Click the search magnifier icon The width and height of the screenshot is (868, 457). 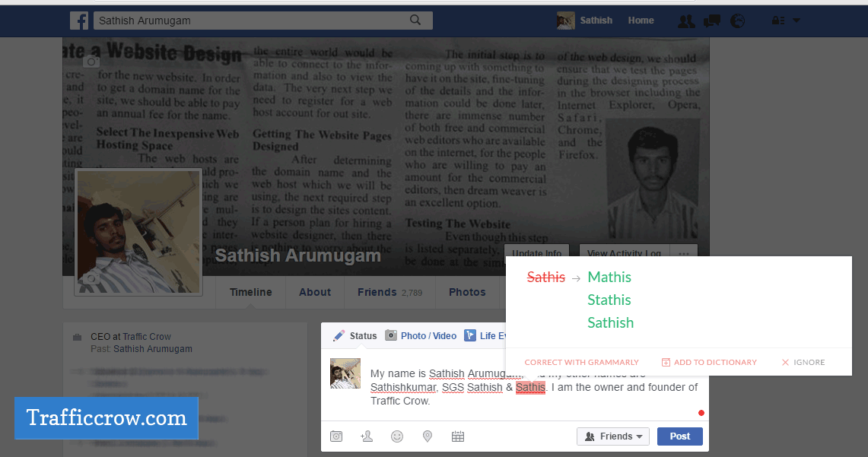click(415, 21)
